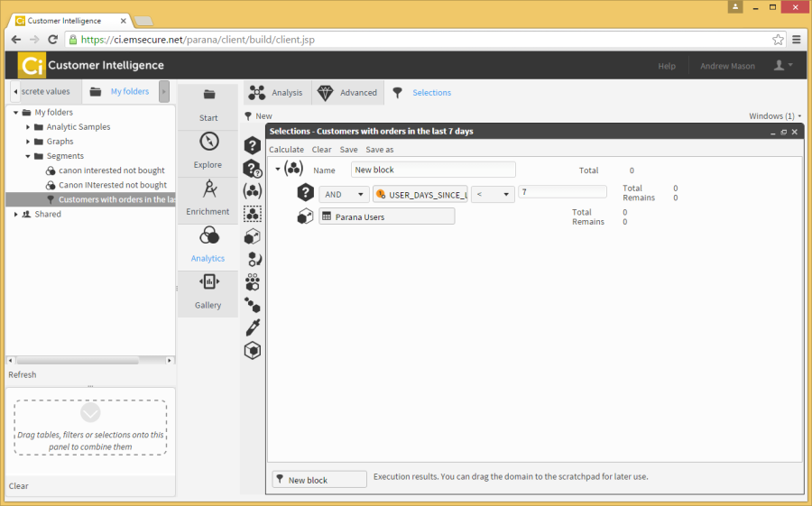
Task: Switch to the Advanced tab
Action: tap(348, 93)
